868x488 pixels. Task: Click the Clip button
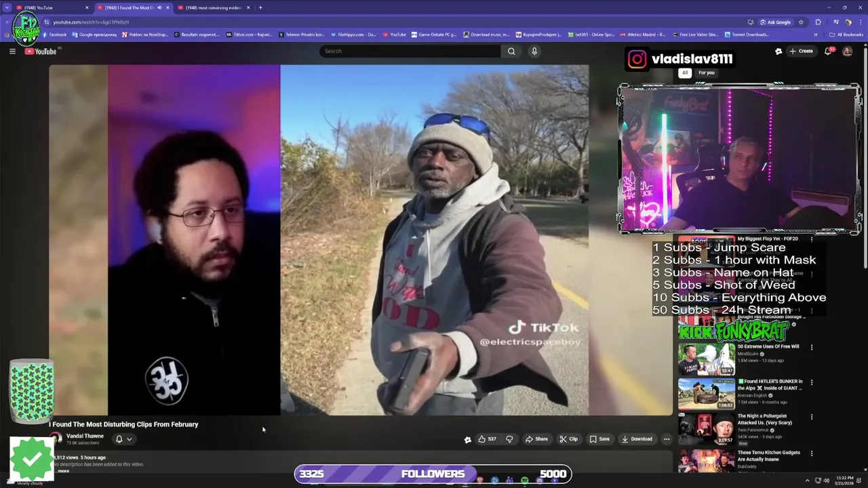click(568, 439)
